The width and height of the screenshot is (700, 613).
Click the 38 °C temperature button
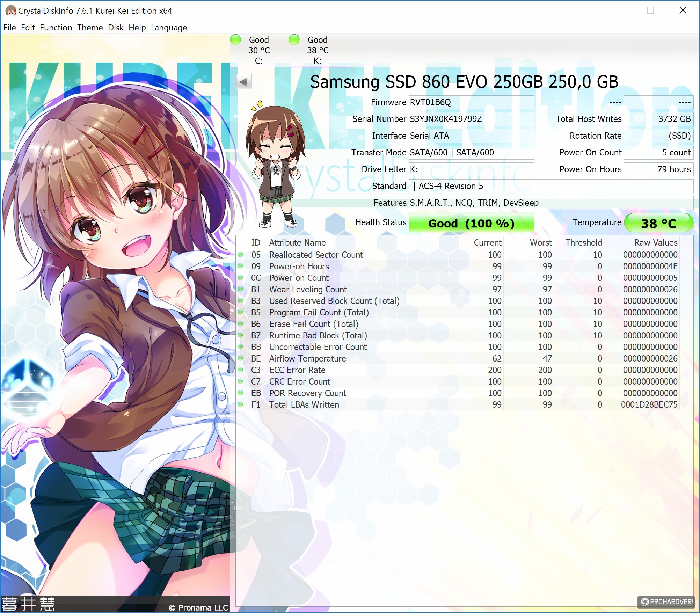(x=658, y=223)
